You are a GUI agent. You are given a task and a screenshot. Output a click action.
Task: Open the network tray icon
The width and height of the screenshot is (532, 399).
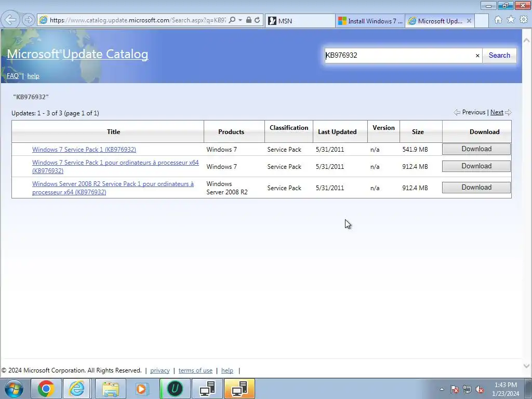467,390
